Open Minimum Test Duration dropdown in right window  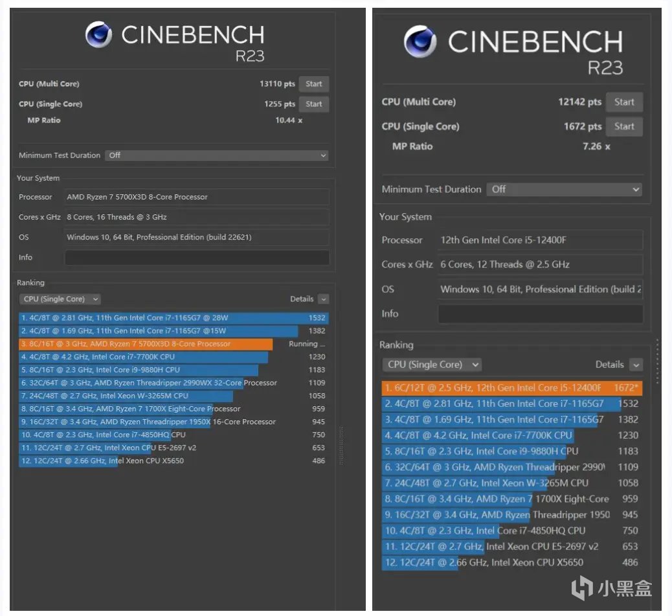pyautogui.click(x=564, y=189)
